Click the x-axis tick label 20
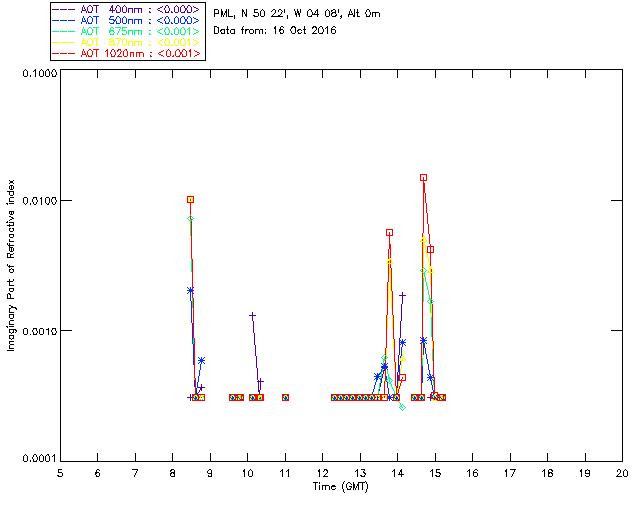The image size is (640, 512). pos(622,473)
